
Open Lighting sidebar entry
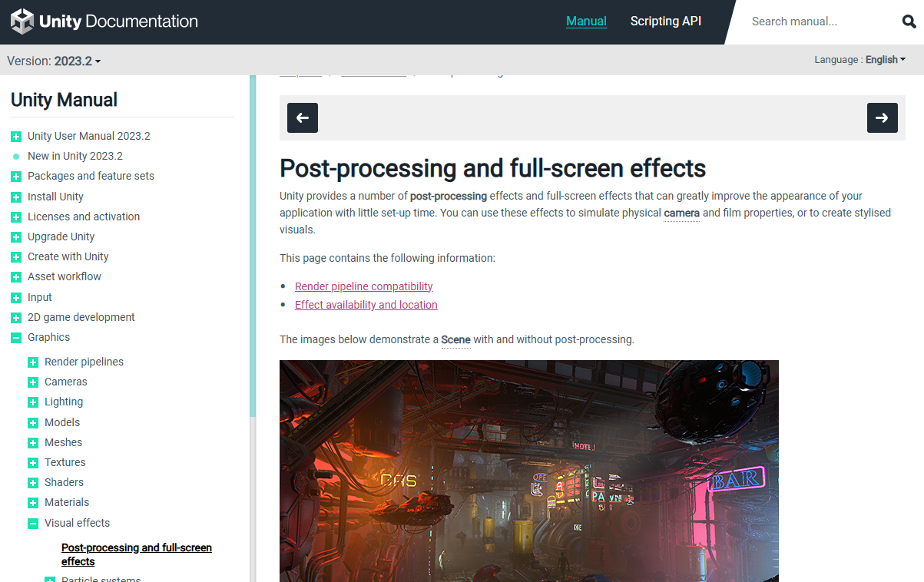coord(64,402)
